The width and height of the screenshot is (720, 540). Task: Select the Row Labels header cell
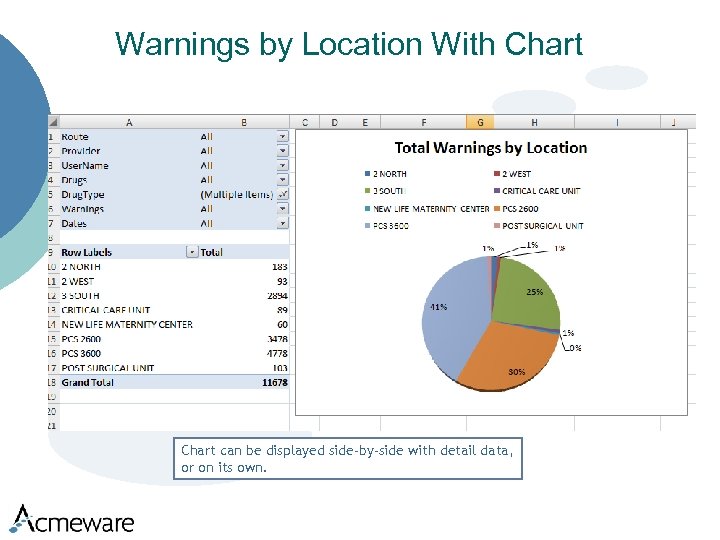coord(129,252)
